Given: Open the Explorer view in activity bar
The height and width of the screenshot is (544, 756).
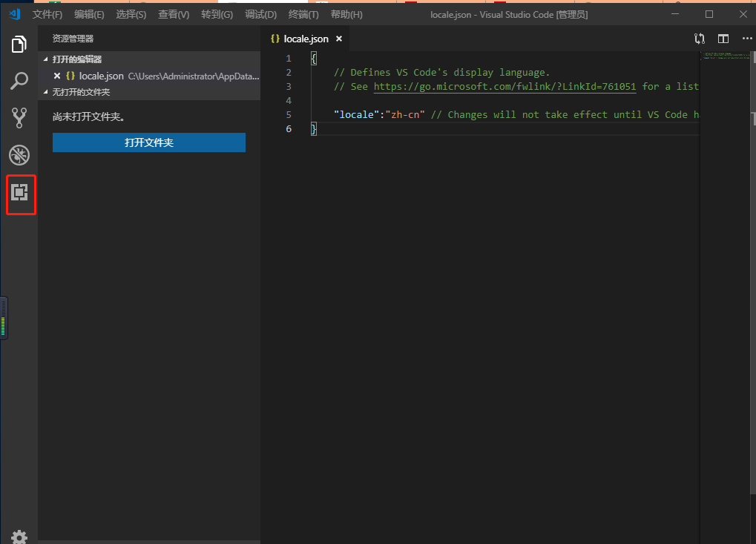Looking at the screenshot, I should point(19,45).
